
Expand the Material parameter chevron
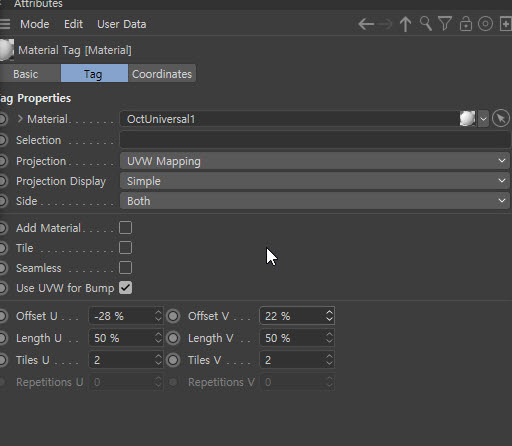click(20, 119)
